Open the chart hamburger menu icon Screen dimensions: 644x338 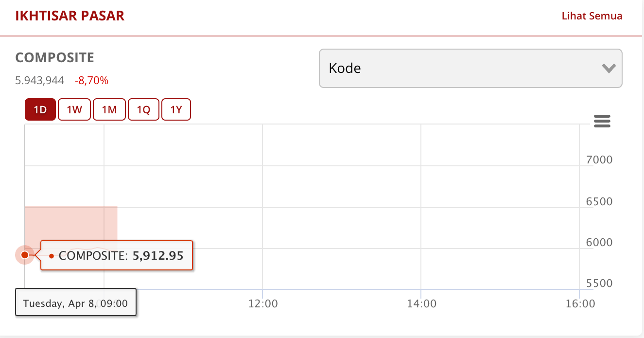coord(602,121)
